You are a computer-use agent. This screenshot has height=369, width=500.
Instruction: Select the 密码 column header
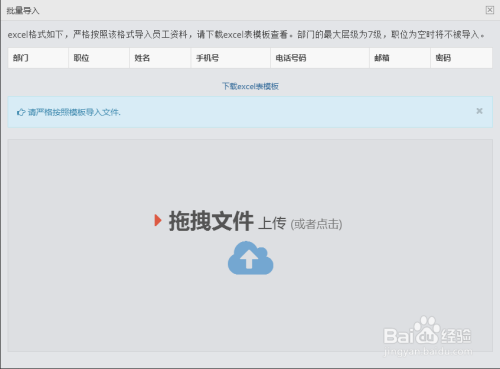(x=461, y=58)
